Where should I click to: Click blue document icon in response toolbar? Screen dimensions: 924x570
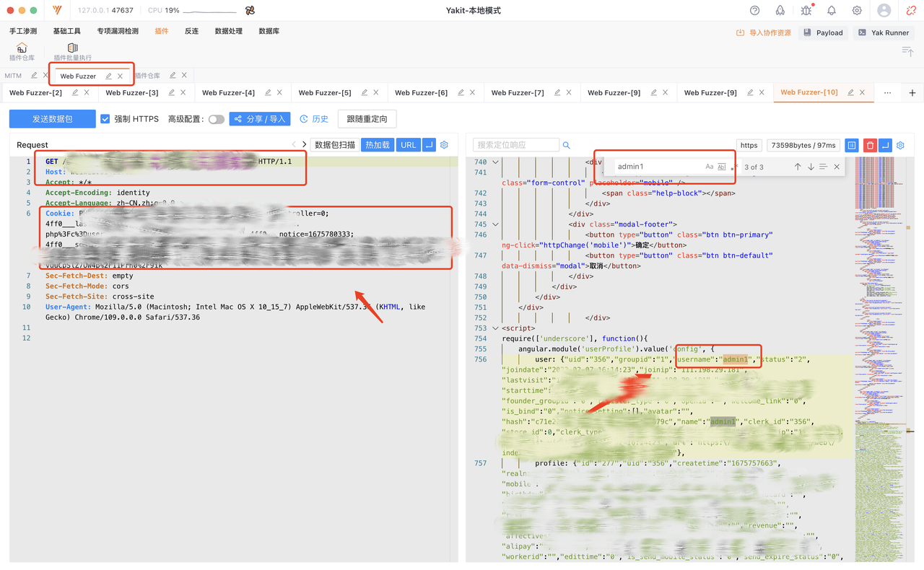point(852,145)
